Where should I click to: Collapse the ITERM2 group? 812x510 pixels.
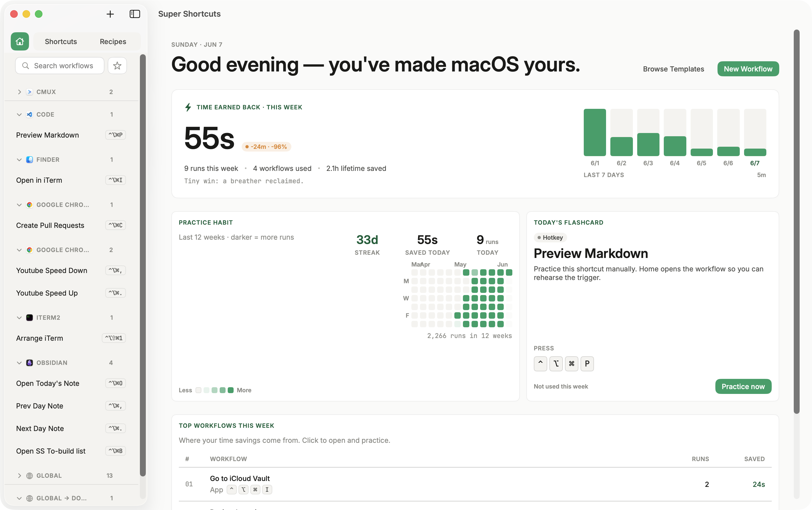pyautogui.click(x=19, y=317)
